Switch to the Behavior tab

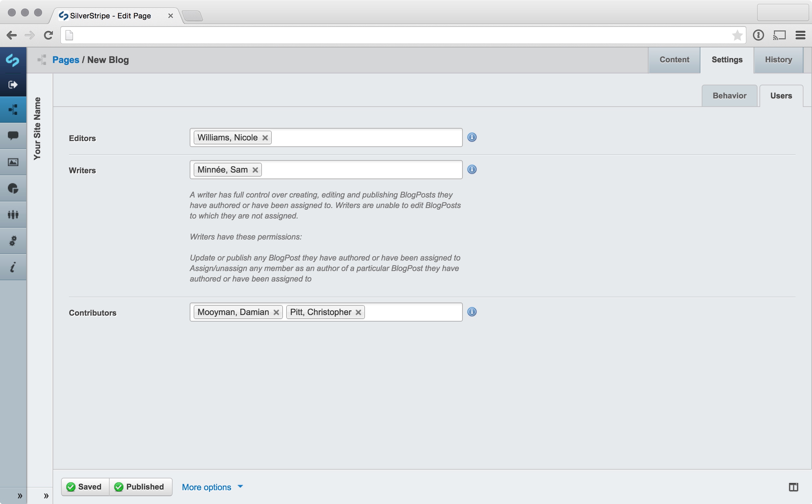[729, 96]
